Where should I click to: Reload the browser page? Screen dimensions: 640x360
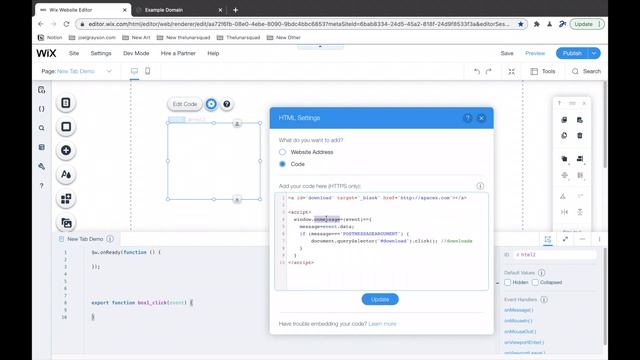(66, 24)
